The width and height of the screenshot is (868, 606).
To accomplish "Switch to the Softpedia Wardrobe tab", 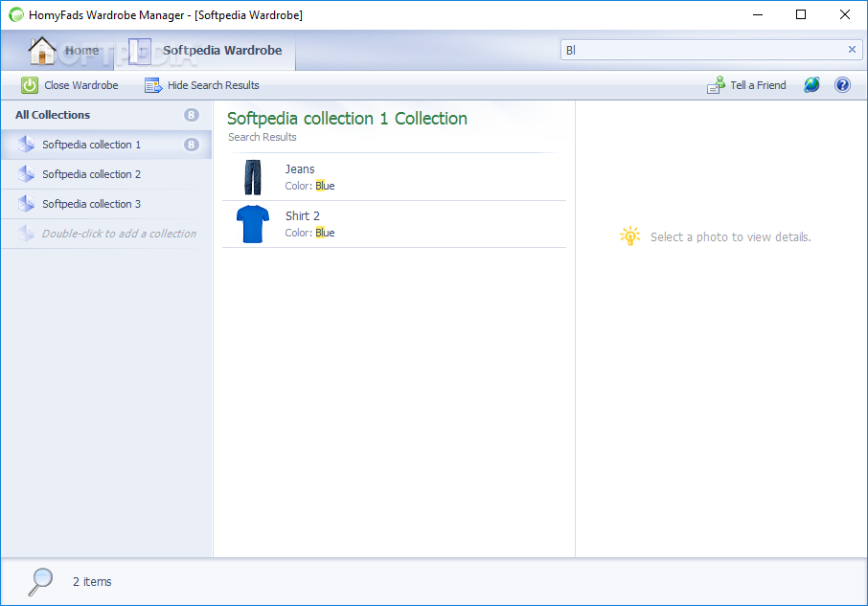I will point(205,51).
